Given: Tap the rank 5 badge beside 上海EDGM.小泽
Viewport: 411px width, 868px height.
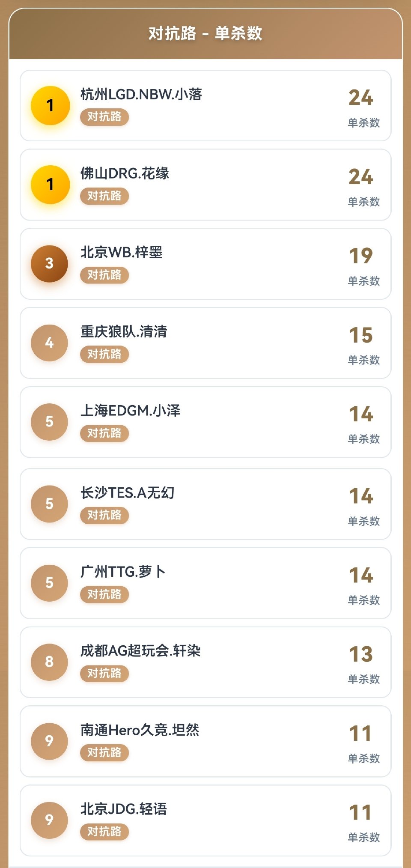Looking at the screenshot, I should click(x=50, y=422).
